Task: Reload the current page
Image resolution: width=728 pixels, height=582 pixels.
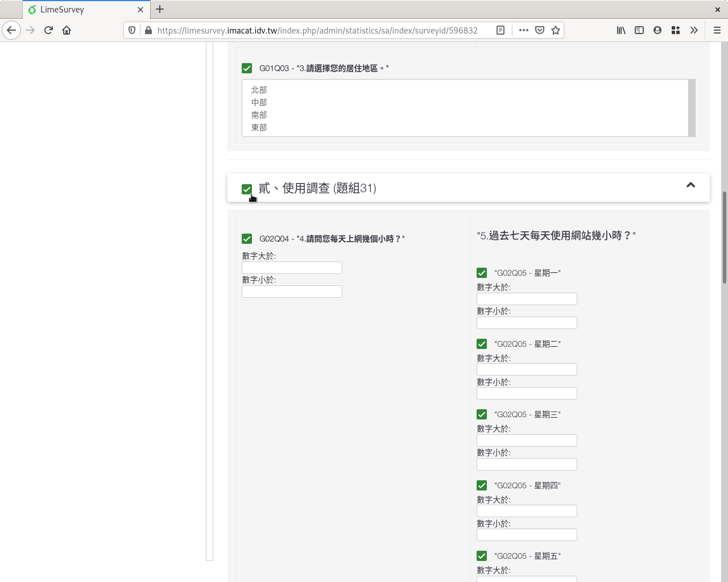Action: point(48,30)
